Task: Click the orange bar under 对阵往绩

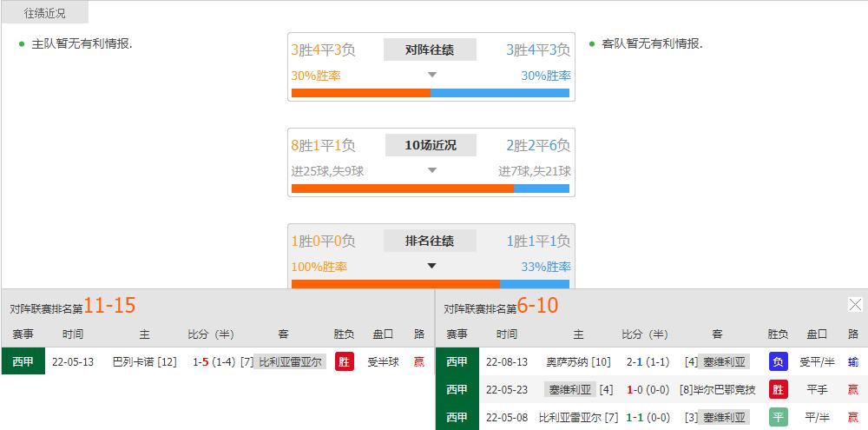Action: click(361, 93)
